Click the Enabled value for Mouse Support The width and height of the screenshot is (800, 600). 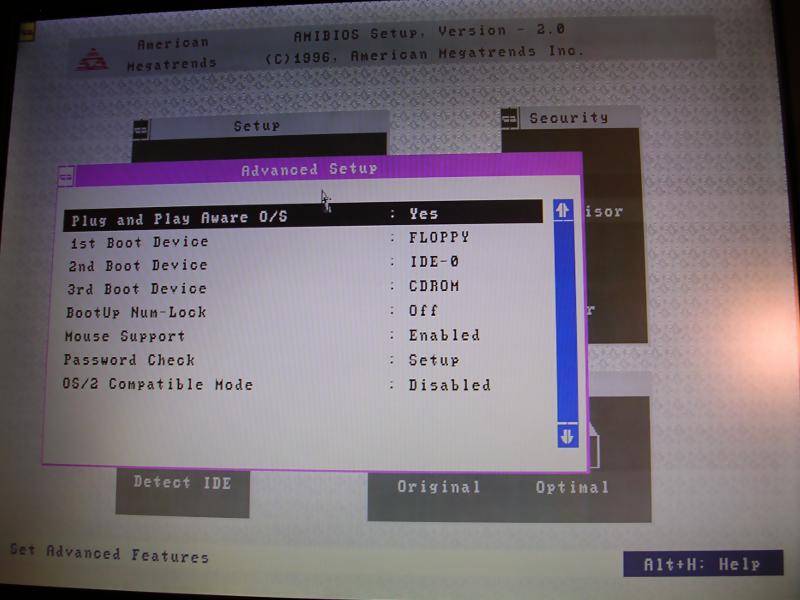(444, 335)
